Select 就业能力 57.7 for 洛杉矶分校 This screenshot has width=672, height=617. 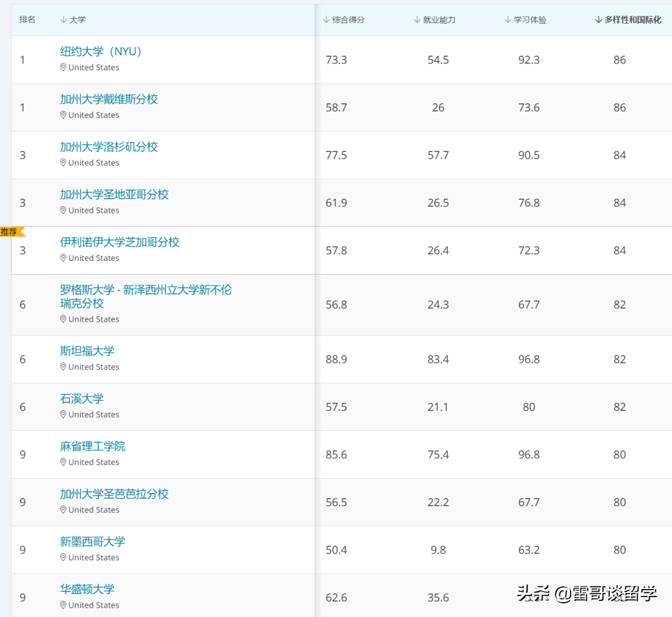[438, 155]
